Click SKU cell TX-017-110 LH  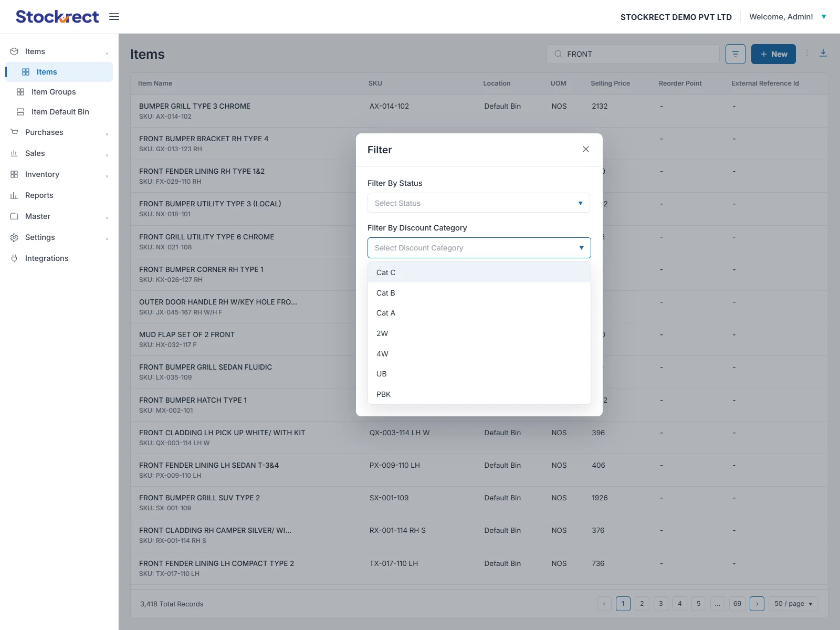tap(394, 563)
